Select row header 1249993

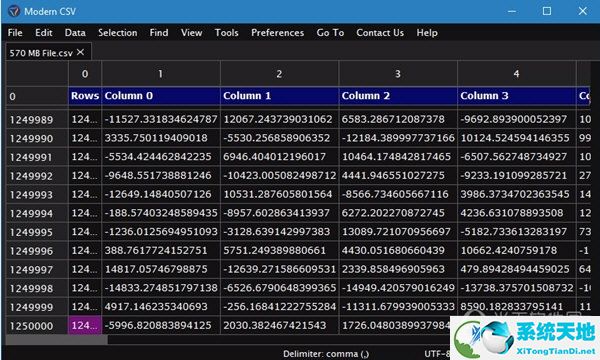pos(37,195)
